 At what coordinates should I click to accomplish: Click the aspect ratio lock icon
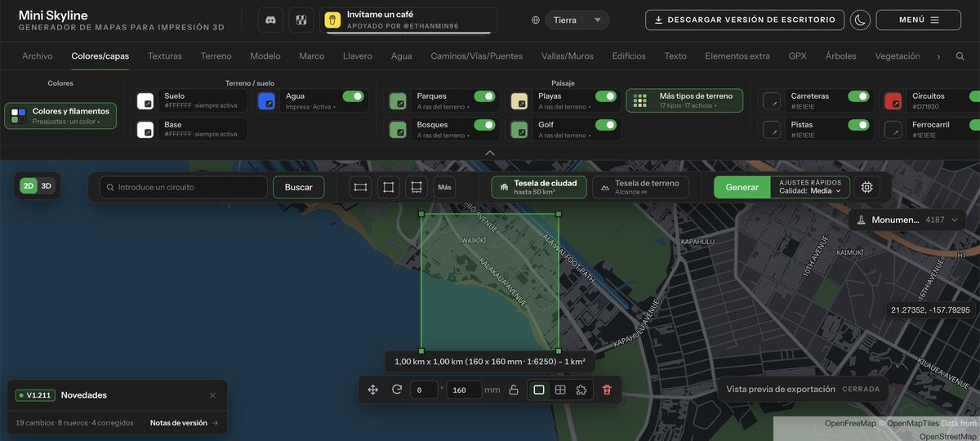pos(514,390)
